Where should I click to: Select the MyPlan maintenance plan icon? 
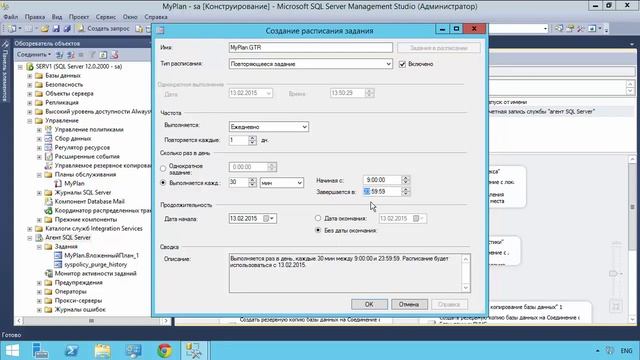click(58, 183)
